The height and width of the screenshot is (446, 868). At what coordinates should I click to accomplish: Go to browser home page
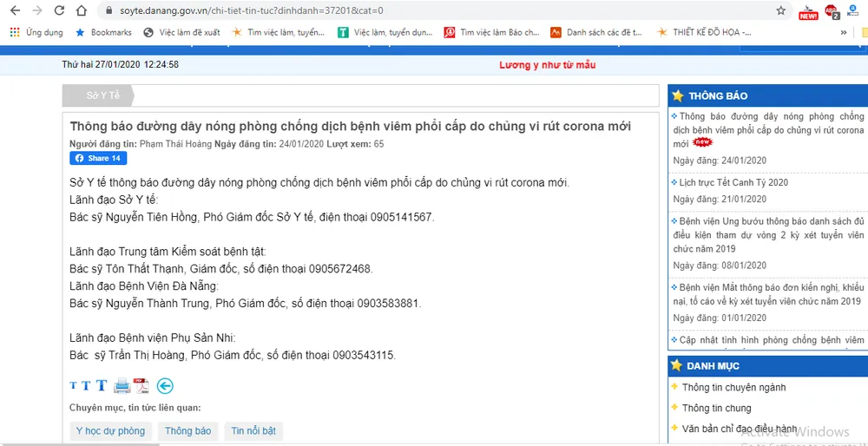[x=81, y=11]
